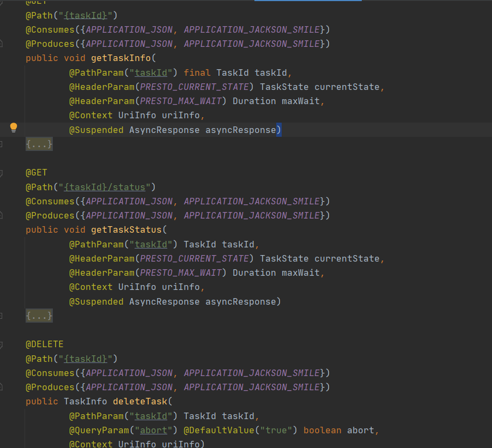Click the "abort" string inside @QueryParam

[154, 431]
